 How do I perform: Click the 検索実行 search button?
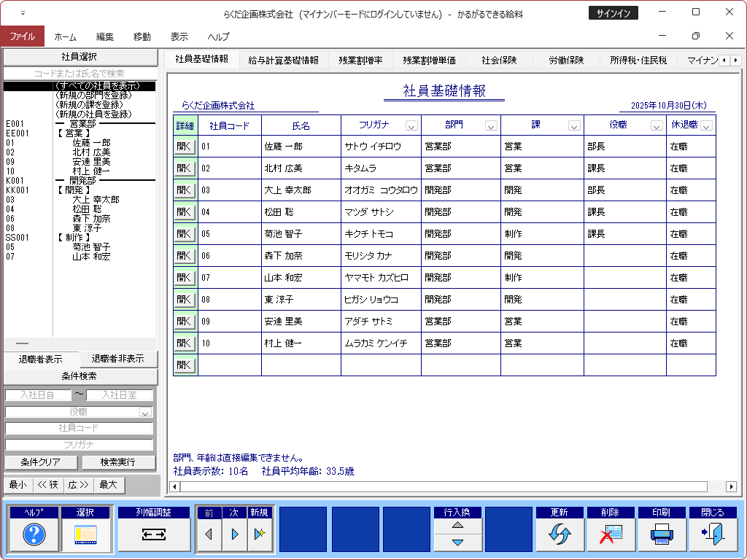(x=118, y=462)
